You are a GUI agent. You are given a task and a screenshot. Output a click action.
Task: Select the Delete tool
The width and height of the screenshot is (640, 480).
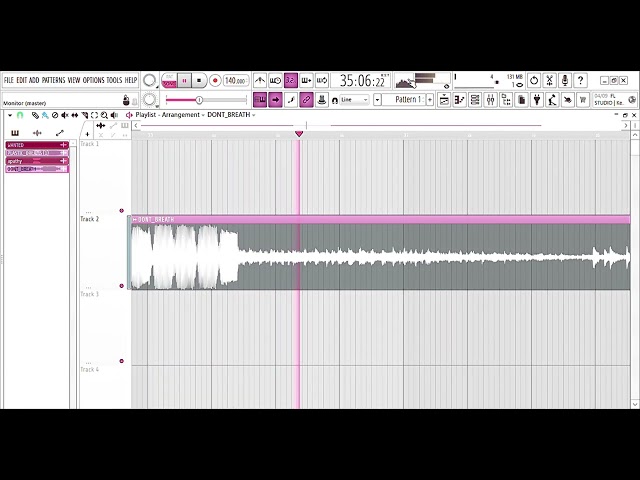point(55,116)
